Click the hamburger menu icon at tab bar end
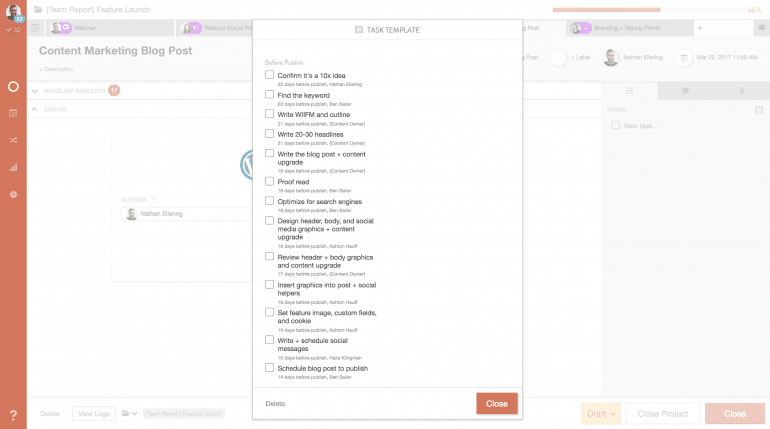This screenshot has width=770, height=429. [762, 28]
